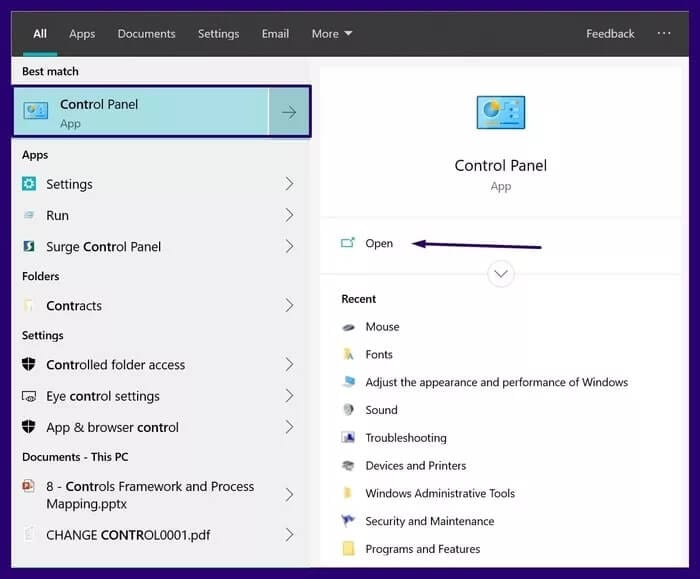Image resolution: width=700 pixels, height=579 pixels.
Task: Open Programs and Features recent item
Action: pos(422,549)
